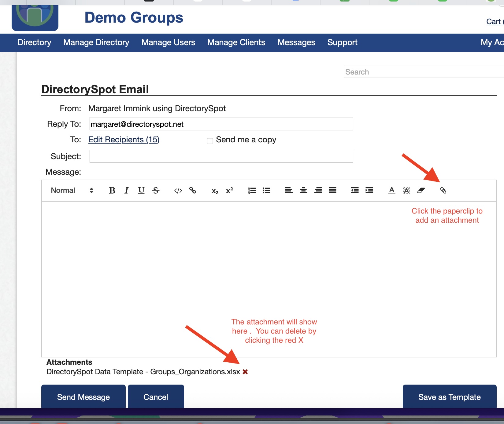The width and height of the screenshot is (504, 424).
Task: Apply subscript formatting
Action: tap(215, 191)
